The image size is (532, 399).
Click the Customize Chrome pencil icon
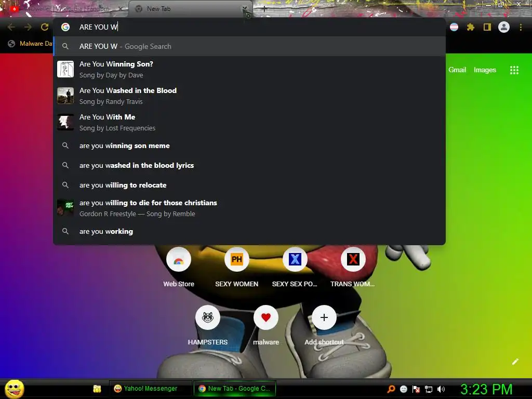tap(515, 362)
